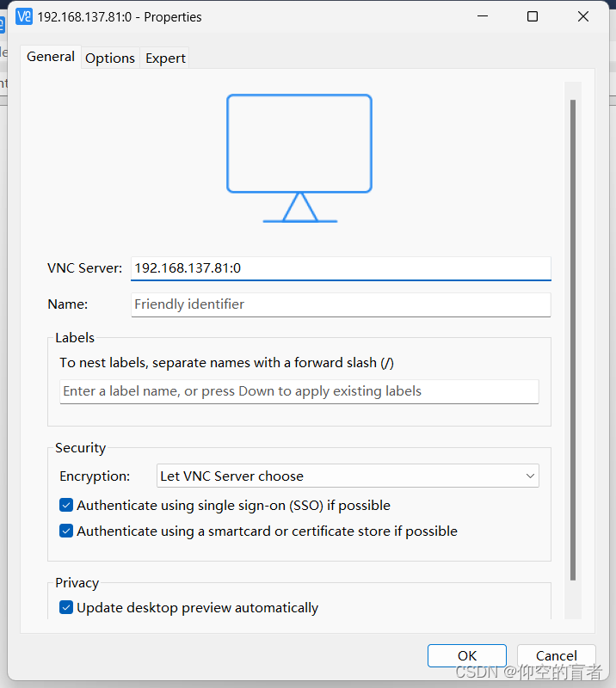
Task: Click the VNC Viewer title bar icon
Action: click(24, 16)
